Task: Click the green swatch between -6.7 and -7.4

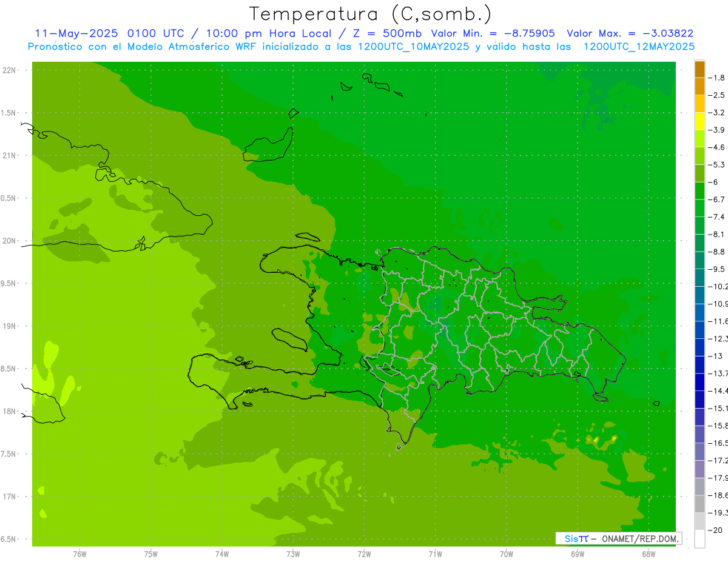Action: click(699, 208)
